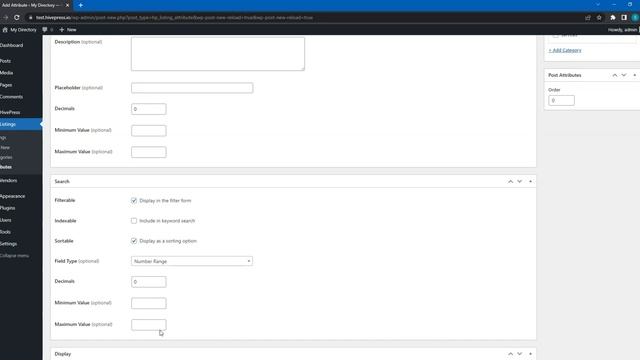Toggle Filterable display in filter form checkbox

(x=134, y=200)
